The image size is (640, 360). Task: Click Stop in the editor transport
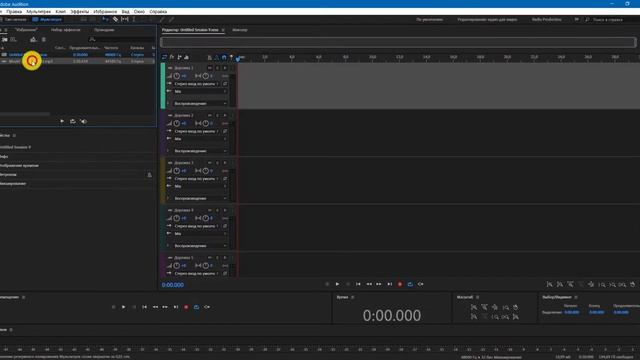pyautogui.click(x=327, y=284)
